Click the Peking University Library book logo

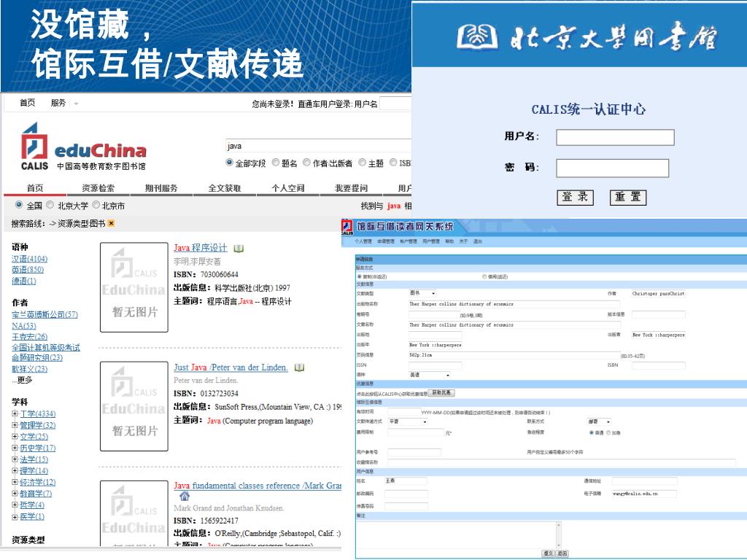point(477,36)
